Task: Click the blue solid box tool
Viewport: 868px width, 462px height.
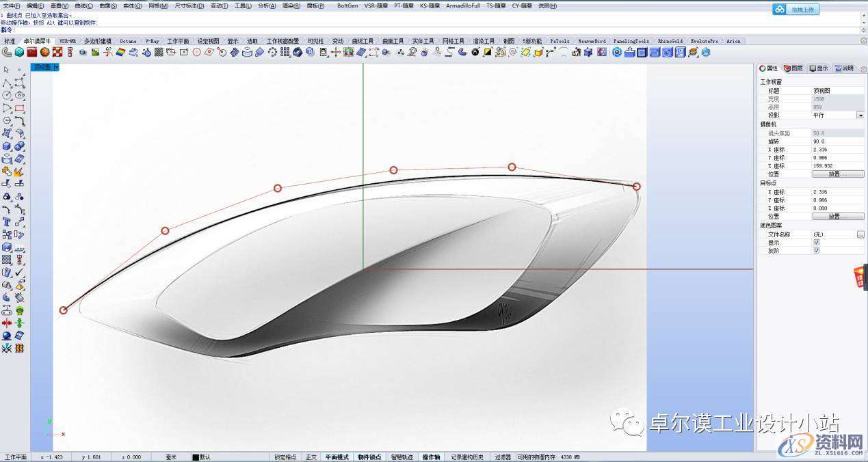Action: (x=7, y=146)
